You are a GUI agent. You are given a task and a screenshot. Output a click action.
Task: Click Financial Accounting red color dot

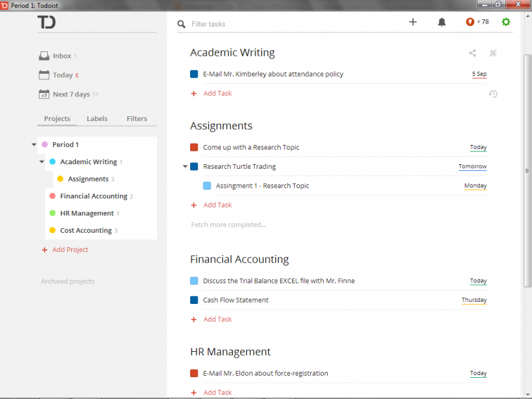pos(53,196)
